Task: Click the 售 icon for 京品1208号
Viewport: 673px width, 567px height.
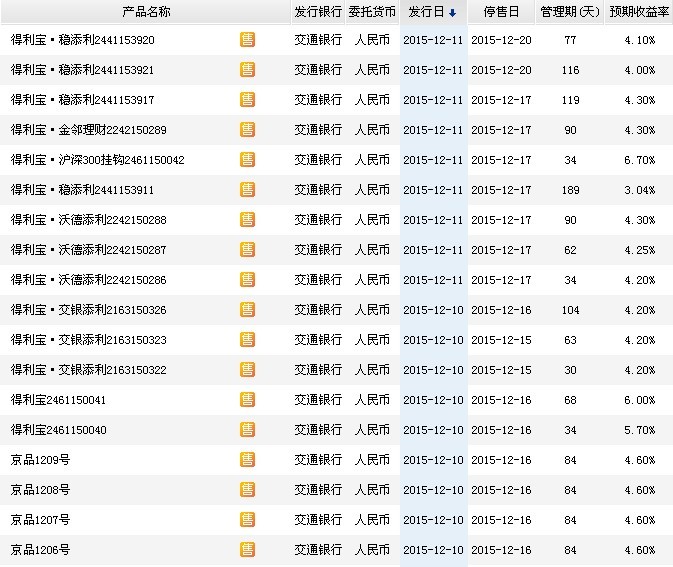Action: [247, 490]
